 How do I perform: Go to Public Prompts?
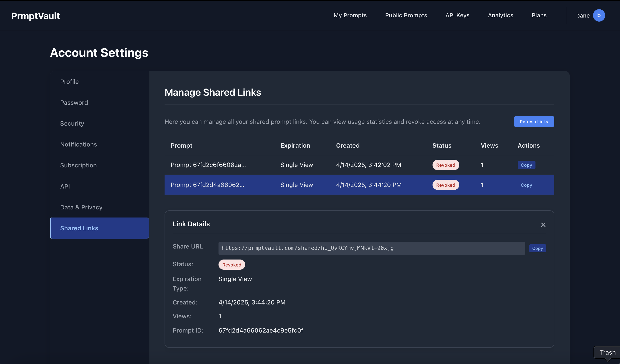click(x=406, y=15)
